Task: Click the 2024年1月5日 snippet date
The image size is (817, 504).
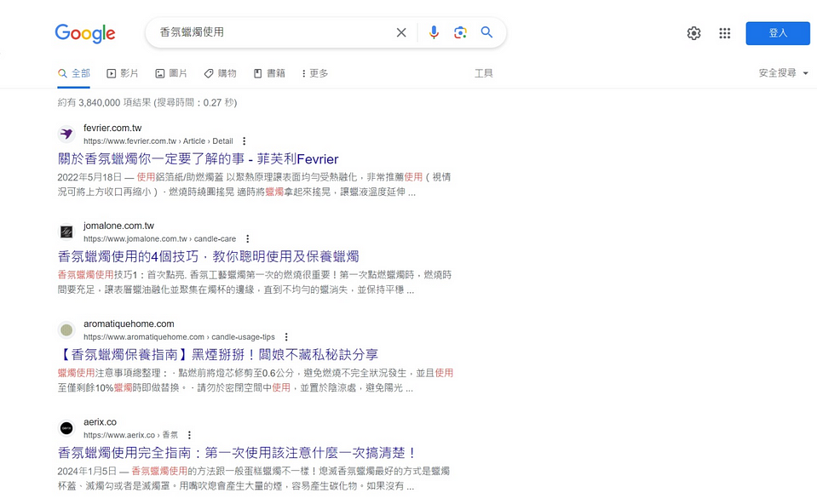Action: coord(87,471)
